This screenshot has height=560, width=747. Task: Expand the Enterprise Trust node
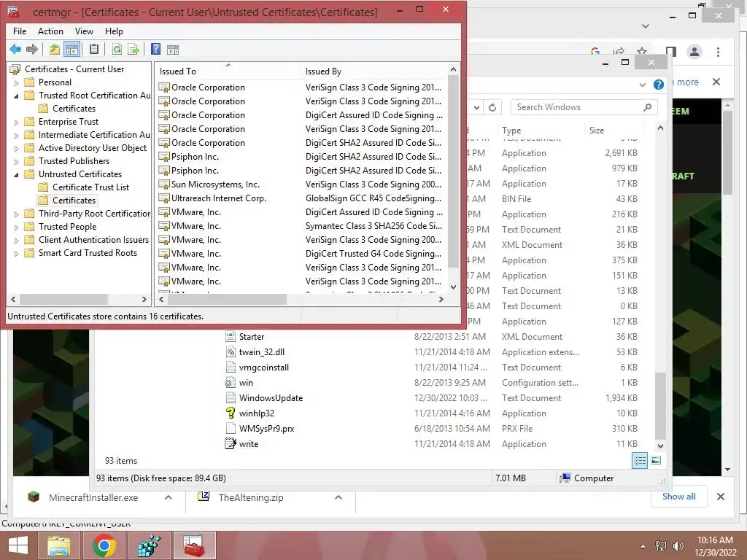tap(16, 122)
